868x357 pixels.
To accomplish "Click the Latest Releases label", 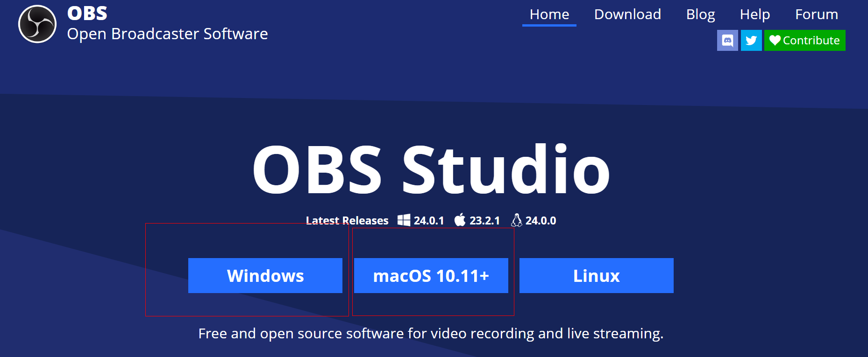I will click(347, 221).
